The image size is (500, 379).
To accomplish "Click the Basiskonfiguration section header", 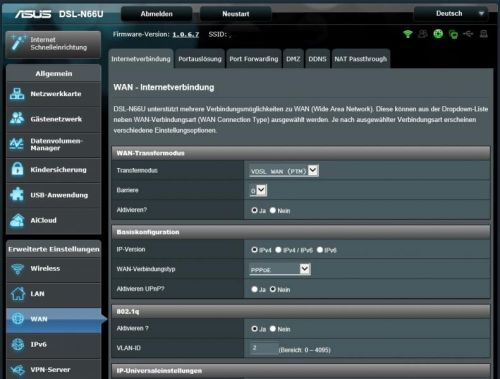I will 301,232.
